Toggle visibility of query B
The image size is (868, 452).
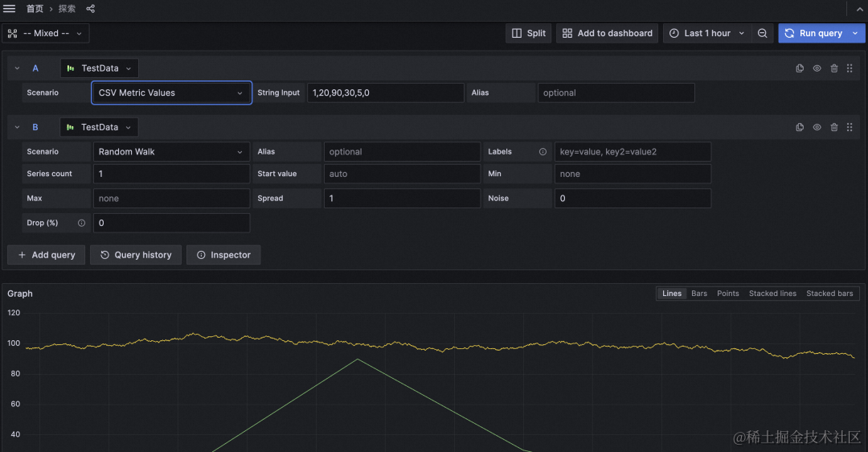pyautogui.click(x=817, y=127)
